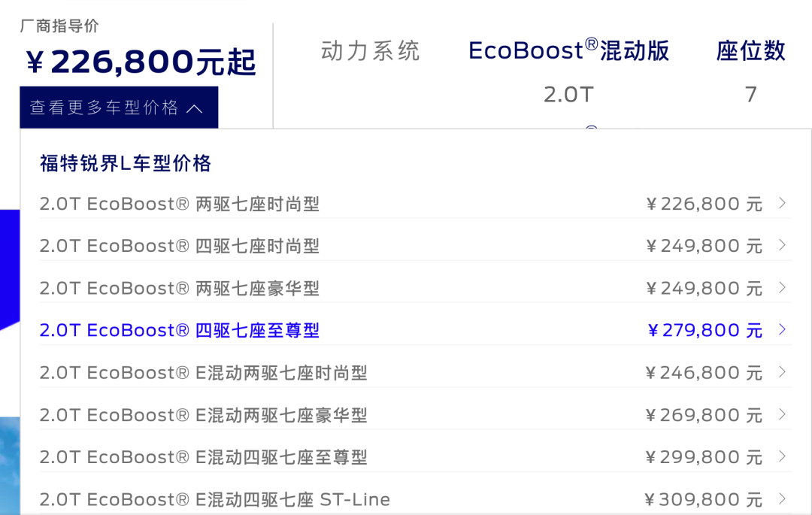
Task: Click the 福特锐界L车型价格 heading
Action: tap(126, 163)
